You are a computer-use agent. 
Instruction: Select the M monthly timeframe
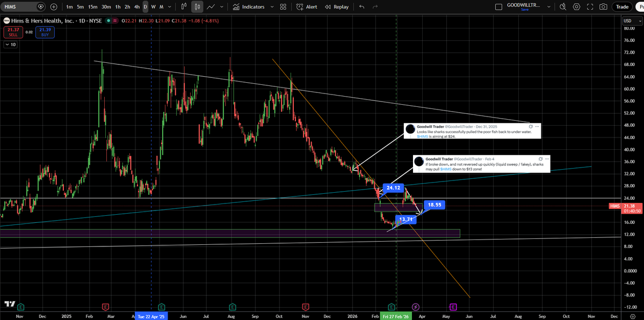(162, 7)
